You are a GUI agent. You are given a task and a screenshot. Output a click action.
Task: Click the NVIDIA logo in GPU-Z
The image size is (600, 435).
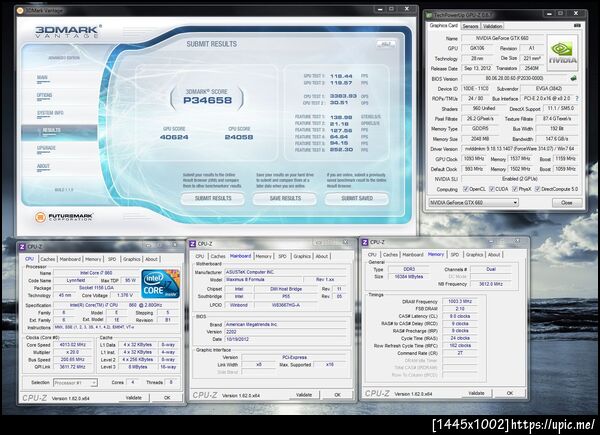(562, 53)
